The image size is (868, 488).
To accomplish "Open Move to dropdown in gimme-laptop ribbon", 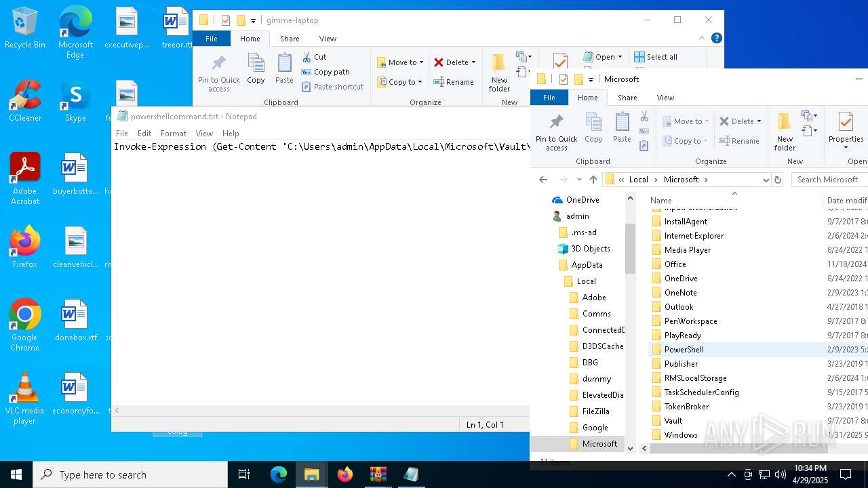I will pos(400,62).
